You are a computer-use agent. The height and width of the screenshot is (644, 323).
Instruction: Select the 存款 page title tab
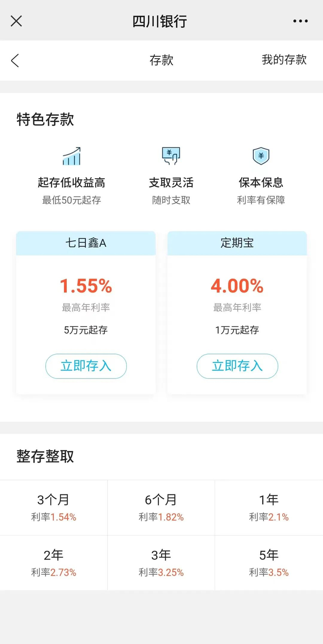pos(162,60)
